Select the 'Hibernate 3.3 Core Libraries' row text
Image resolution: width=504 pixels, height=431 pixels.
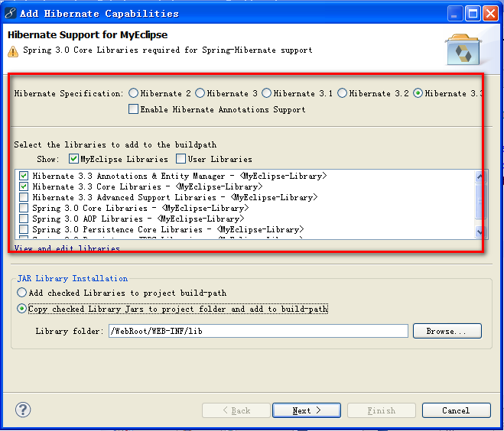click(x=148, y=186)
